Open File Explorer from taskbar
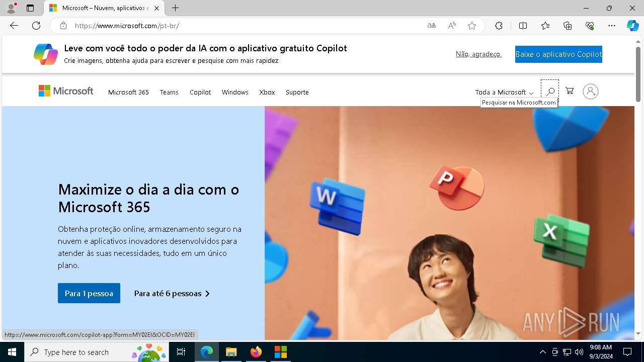Screen dimensions: 644x362 click(231, 352)
